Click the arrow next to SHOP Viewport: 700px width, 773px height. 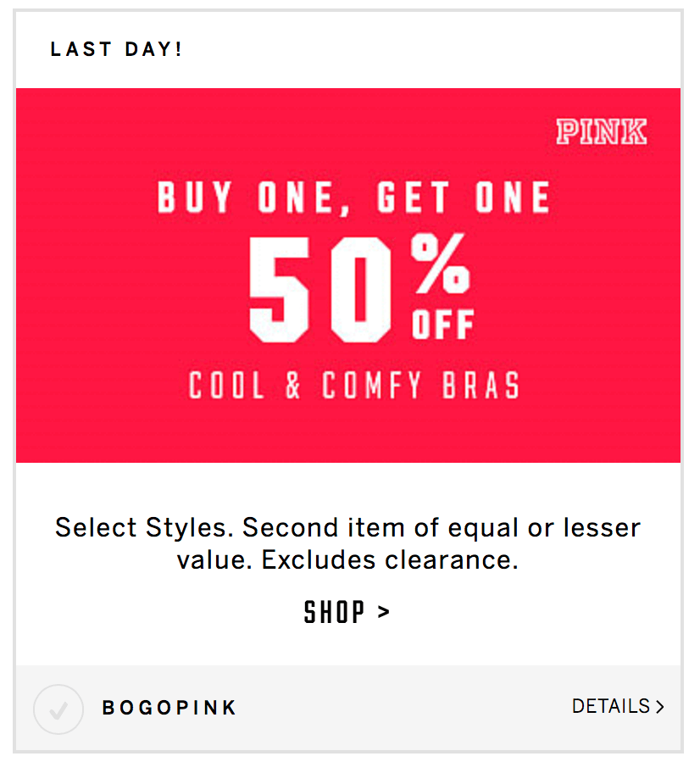(x=384, y=612)
